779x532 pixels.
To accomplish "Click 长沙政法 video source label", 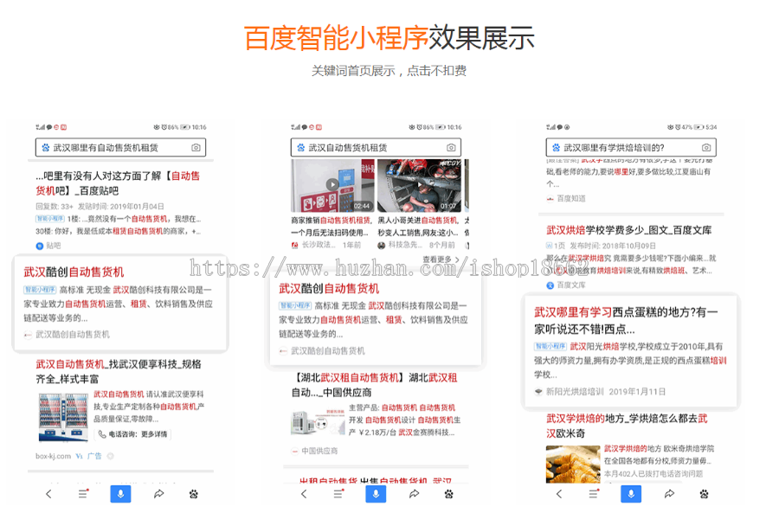I will pos(319,245).
